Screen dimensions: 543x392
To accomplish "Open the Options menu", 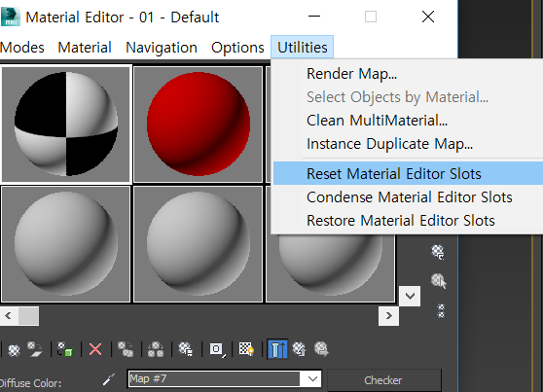I will [237, 48].
